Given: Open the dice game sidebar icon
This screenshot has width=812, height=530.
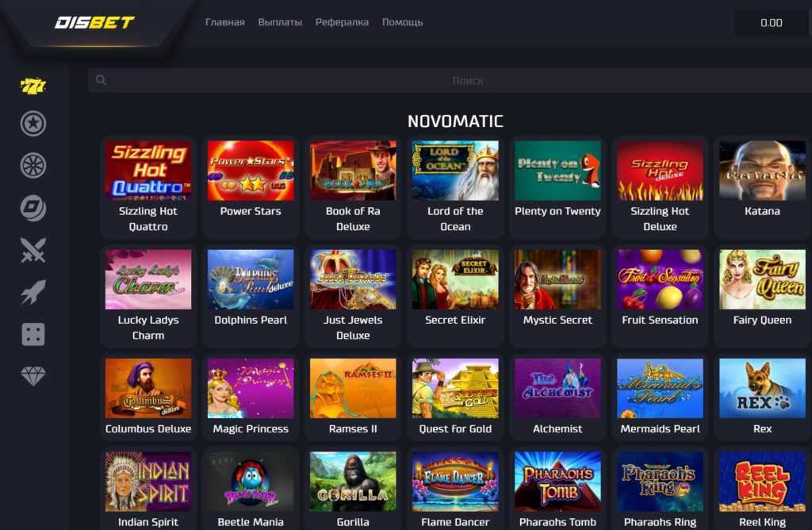Looking at the screenshot, I should click(33, 334).
